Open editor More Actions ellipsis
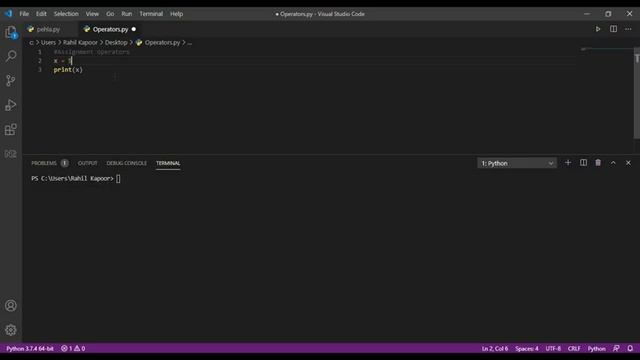 point(628,29)
